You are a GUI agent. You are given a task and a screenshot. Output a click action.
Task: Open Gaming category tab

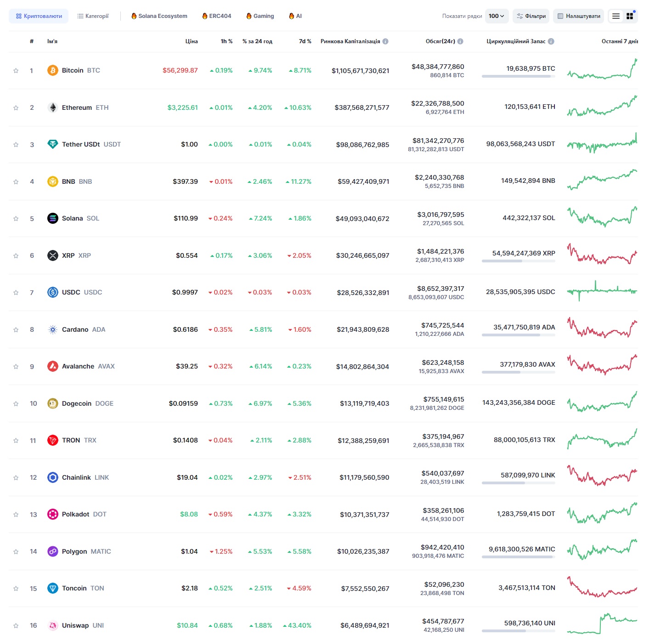tap(260, 16)
